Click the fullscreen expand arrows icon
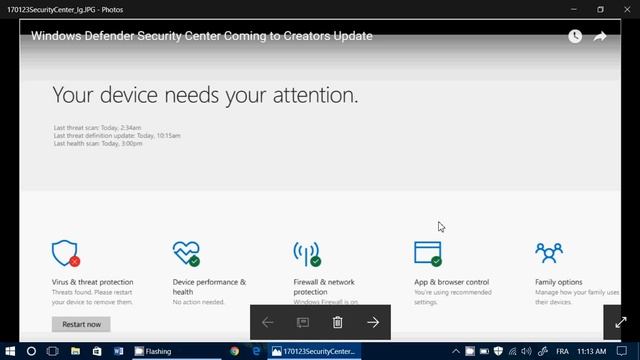 tap(620, 322)
